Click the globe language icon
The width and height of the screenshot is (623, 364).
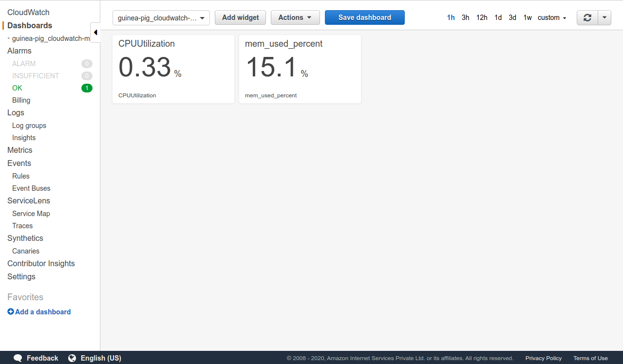click(x=72, y=358)
